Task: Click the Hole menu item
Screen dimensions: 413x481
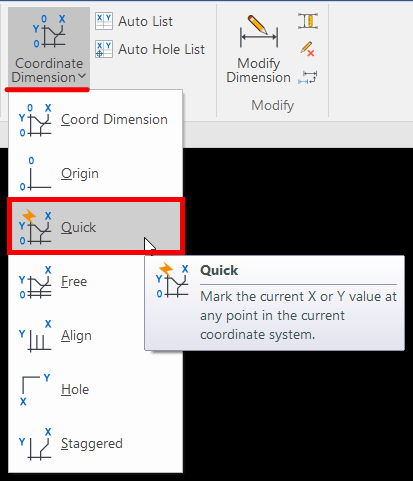Action: [x=96, y=389]
